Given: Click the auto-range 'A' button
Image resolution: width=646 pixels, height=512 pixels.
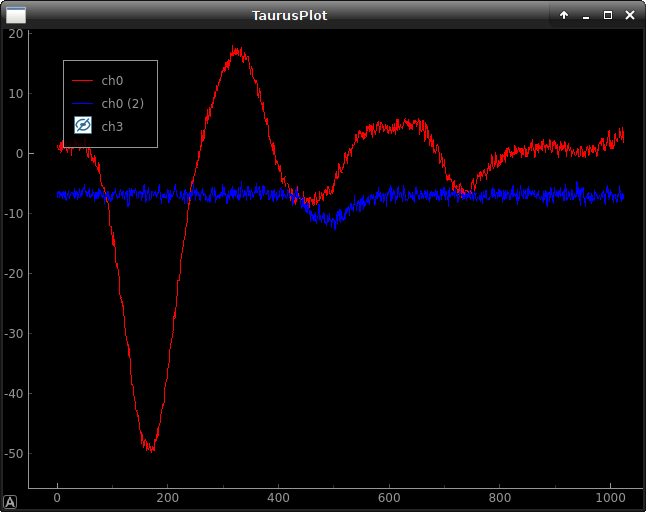Looking at the screenshot, I should click(10, 502).
